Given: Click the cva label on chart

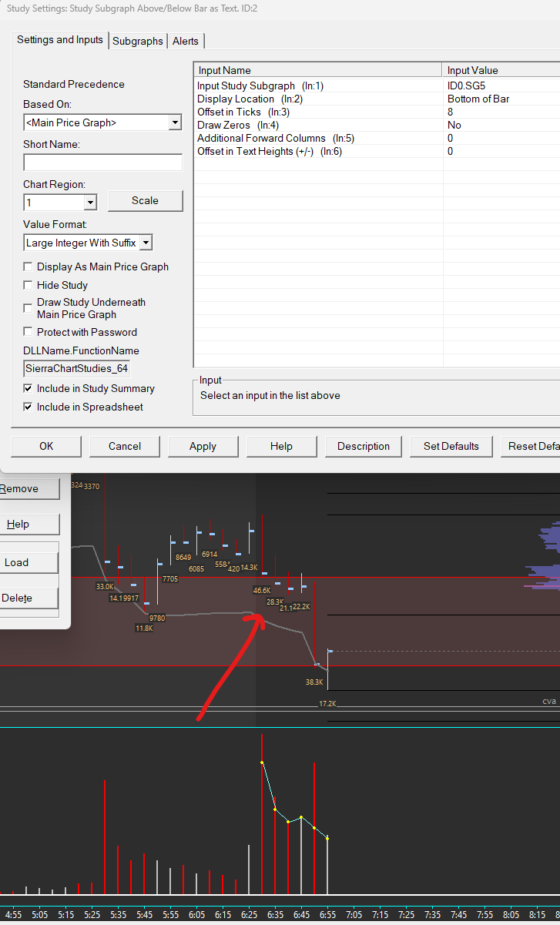Looking at the screenshot, I should [x=549, y=701].
